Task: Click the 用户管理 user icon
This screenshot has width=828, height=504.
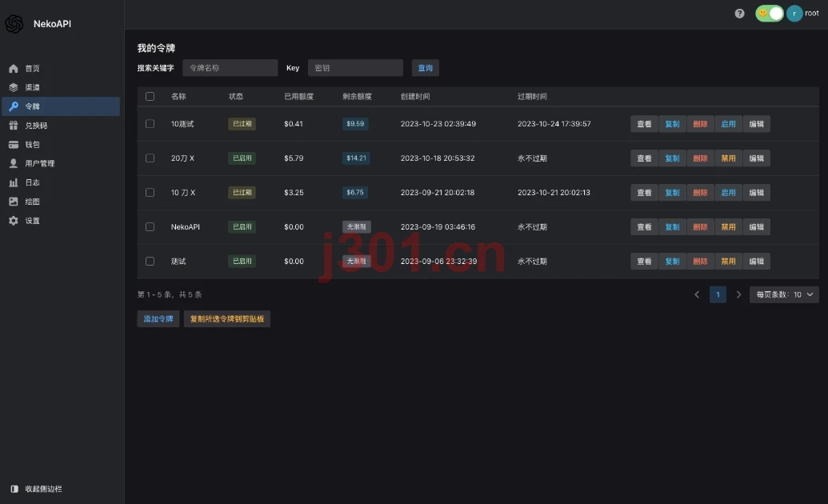Action: 14,164
